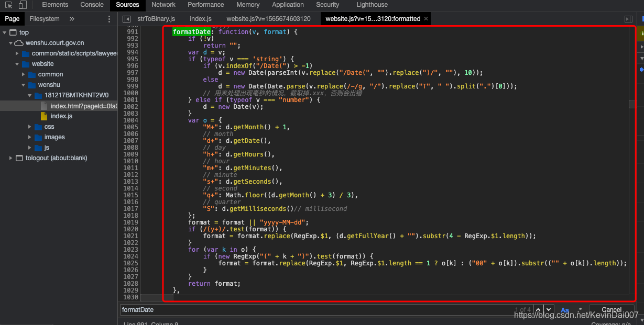Select the js folder icon
The image size is (644, 325).
38,148
